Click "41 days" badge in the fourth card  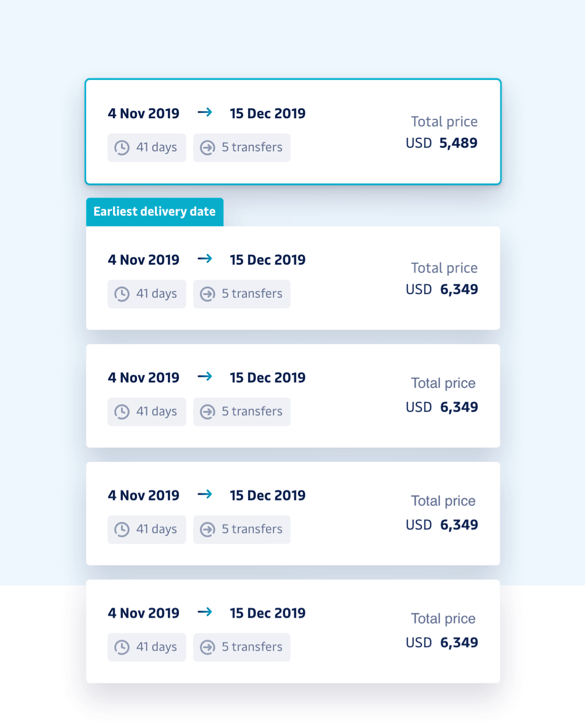pyautogui.click(x=147, y=530)
